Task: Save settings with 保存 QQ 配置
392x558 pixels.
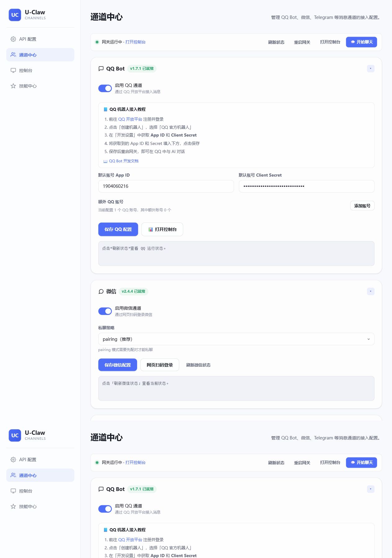Action: (x=118, y=229)
